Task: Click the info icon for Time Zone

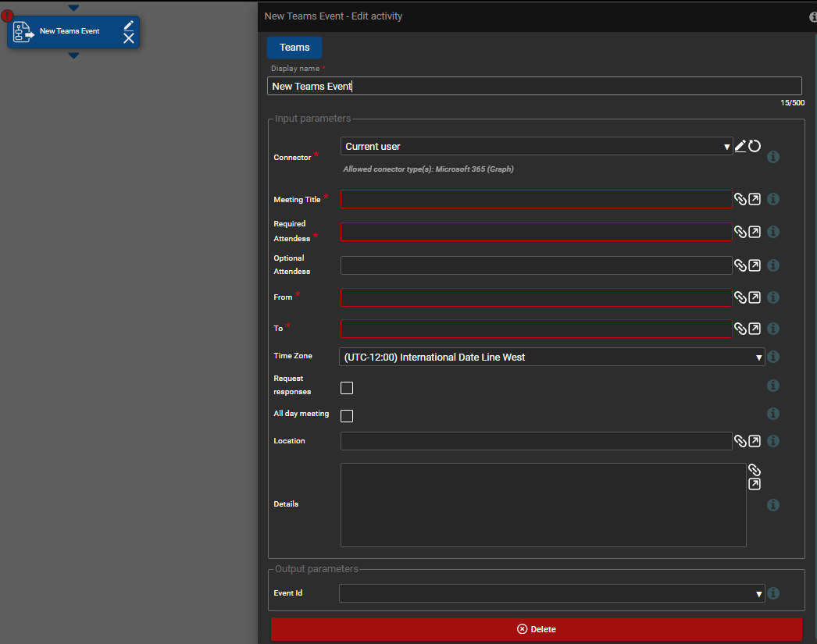Action: [x=773, y=357]
